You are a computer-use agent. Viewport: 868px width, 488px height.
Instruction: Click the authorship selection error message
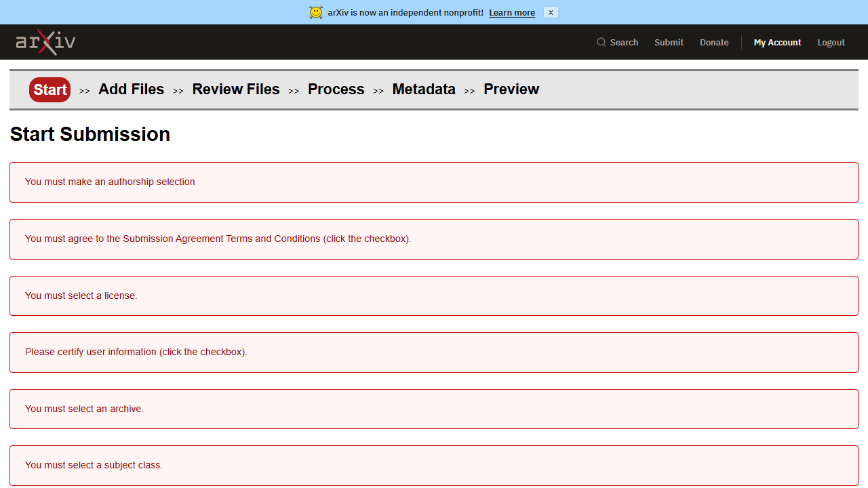click(434, 182)
